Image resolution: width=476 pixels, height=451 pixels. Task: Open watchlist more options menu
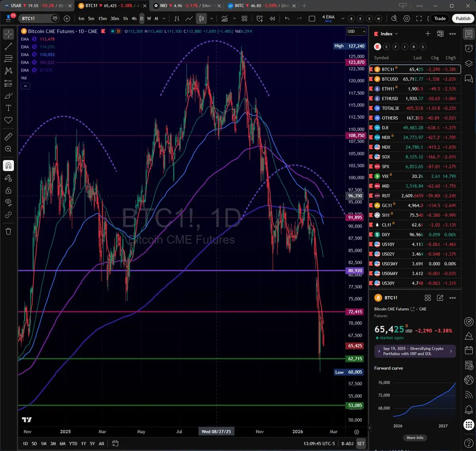pyautogui.click(x=453, y=34)
